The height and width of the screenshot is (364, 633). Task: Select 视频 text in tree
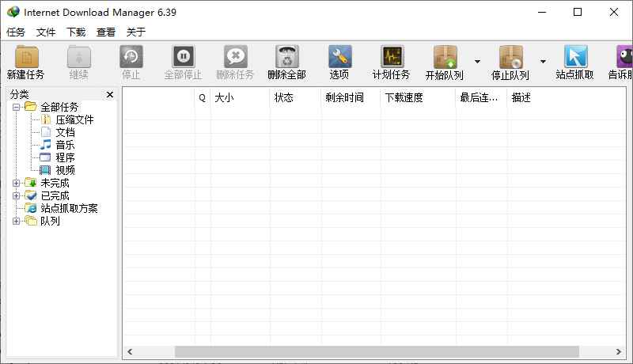pos(65,170)
